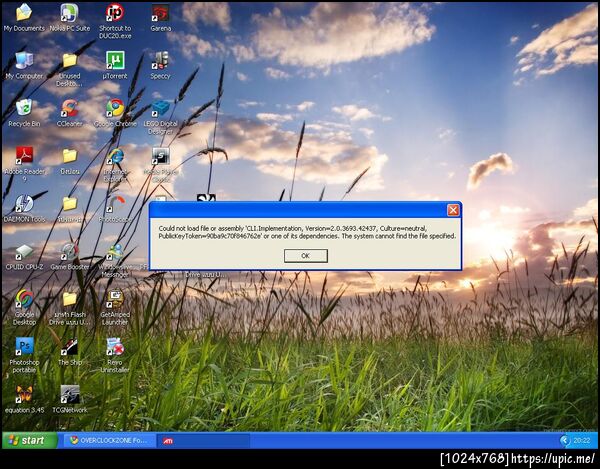
Task: Click the Media Player Classic icon
Action: (160, 164)
